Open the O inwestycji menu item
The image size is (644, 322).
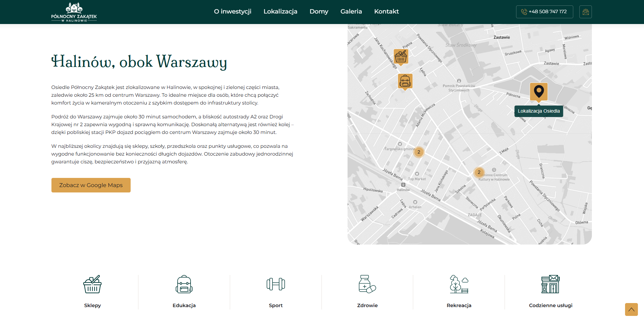[232, 11]
